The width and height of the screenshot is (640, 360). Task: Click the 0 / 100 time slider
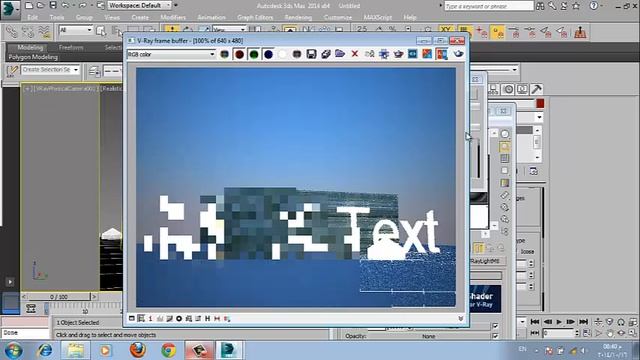coord(59,297)
